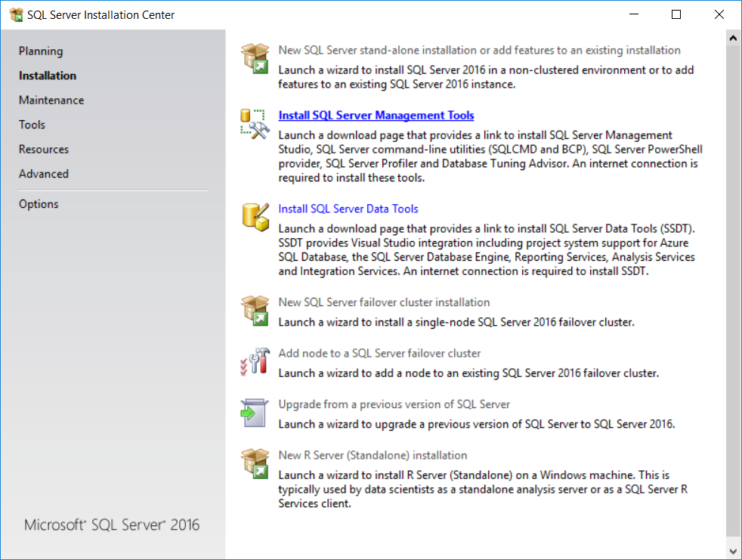Maximize the Installation Center window
The width and height of the screenshot is (742, 560).
click(x=676, y=14)
